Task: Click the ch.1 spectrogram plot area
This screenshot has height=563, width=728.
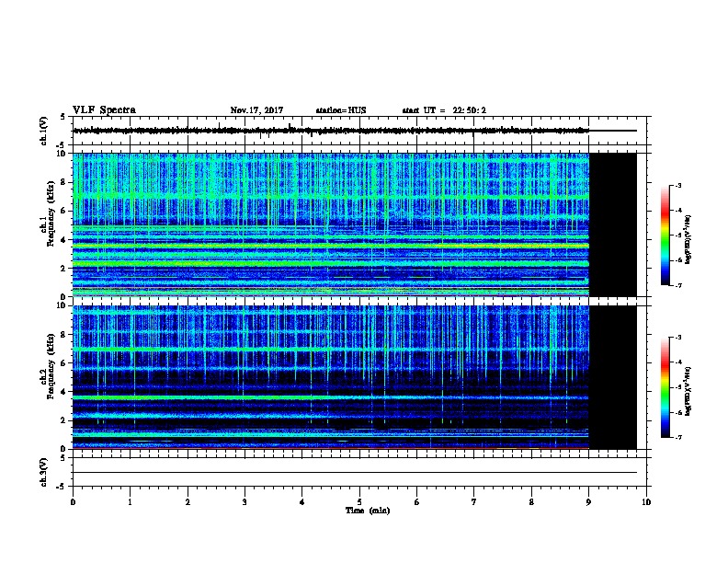Action: 331,224
